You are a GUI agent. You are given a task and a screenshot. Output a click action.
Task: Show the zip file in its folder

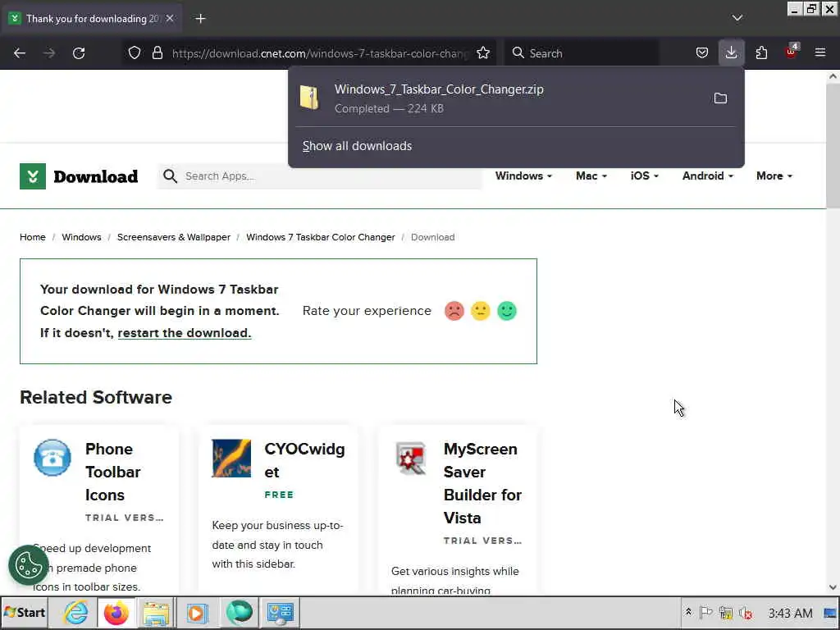720,98
